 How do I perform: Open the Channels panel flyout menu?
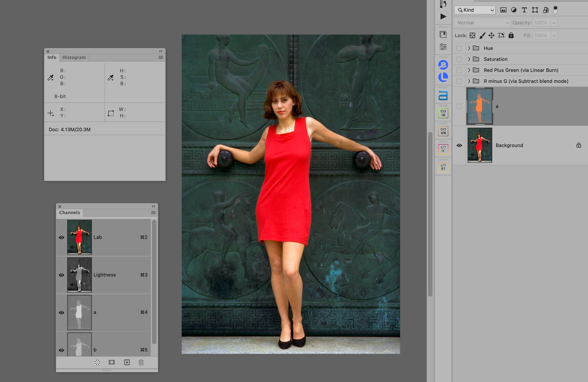point(153,213)
